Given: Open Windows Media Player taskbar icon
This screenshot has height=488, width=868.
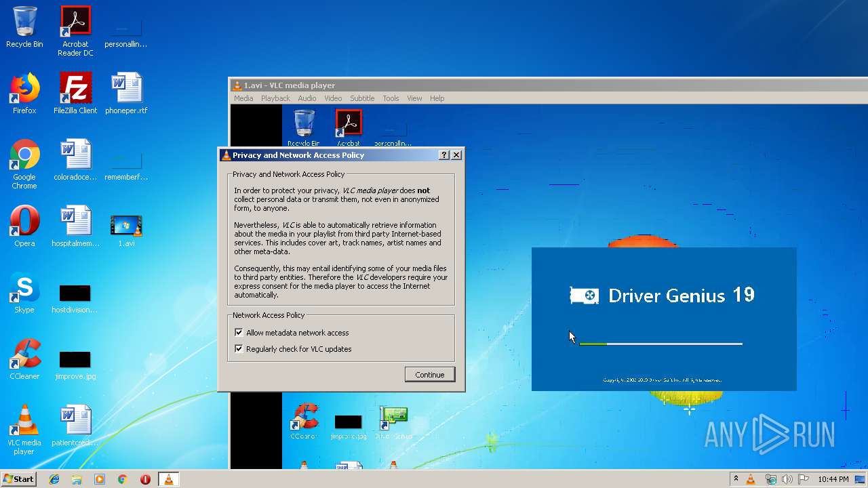Looking at the screenshot, I should click(100, 479).
